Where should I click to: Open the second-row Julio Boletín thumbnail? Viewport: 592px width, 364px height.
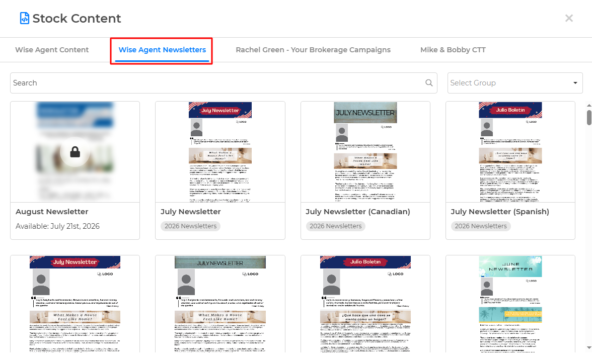coord(365,304)
